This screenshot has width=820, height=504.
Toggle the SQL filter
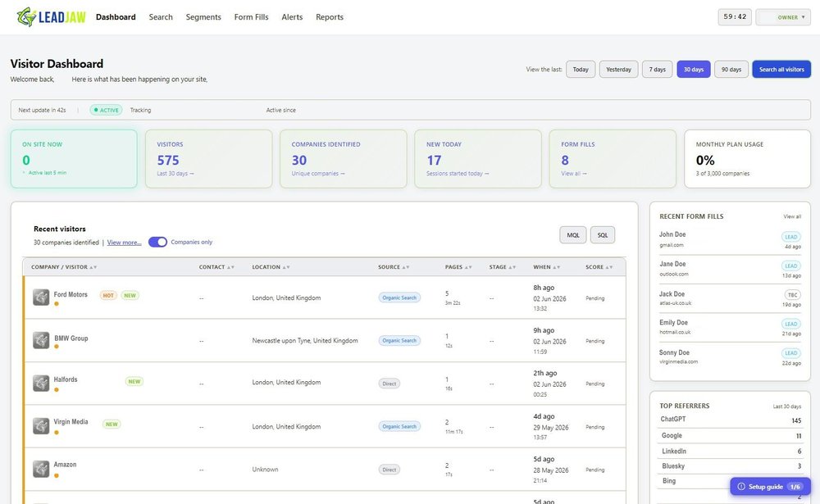[x=603, y=235]
